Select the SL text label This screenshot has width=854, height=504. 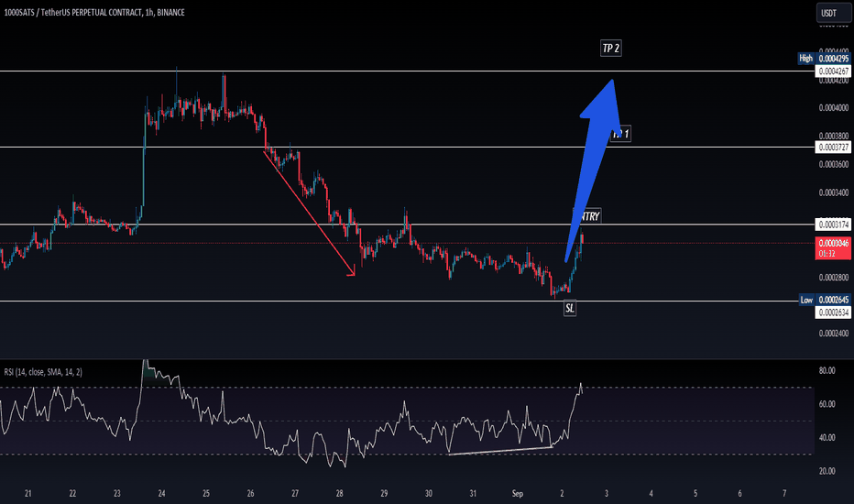tap(570, 309)
